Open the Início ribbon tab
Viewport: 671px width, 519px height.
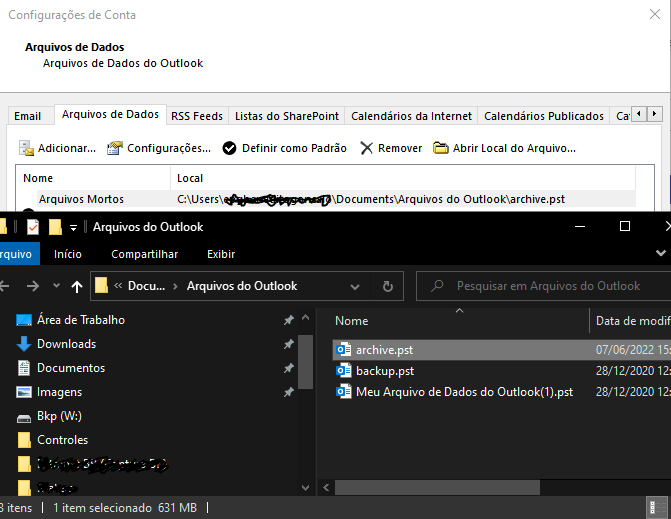(x=68, y=254)
